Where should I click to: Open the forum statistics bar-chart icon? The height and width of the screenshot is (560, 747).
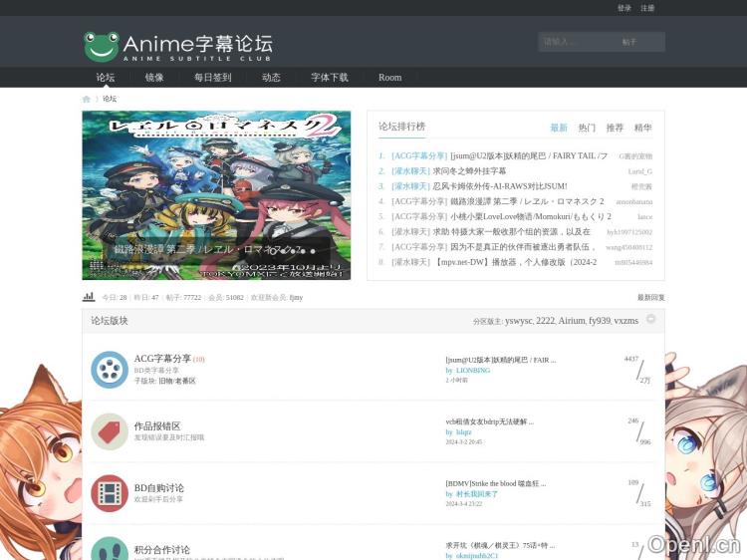89,297
